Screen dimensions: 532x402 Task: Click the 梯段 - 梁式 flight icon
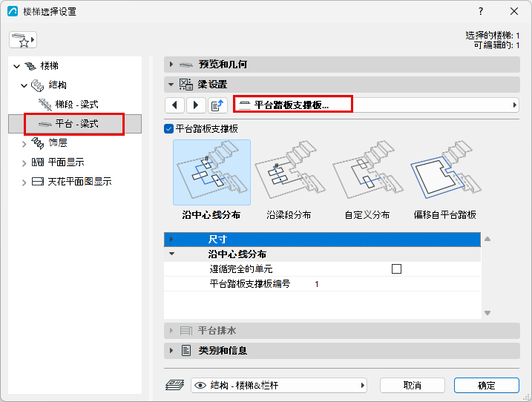coord(45,105)
